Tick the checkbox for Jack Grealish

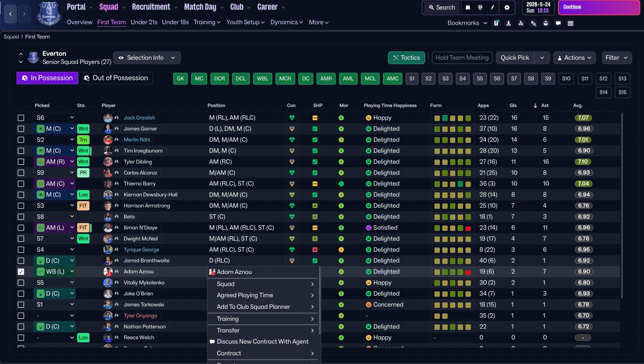(x=21, y=118)
